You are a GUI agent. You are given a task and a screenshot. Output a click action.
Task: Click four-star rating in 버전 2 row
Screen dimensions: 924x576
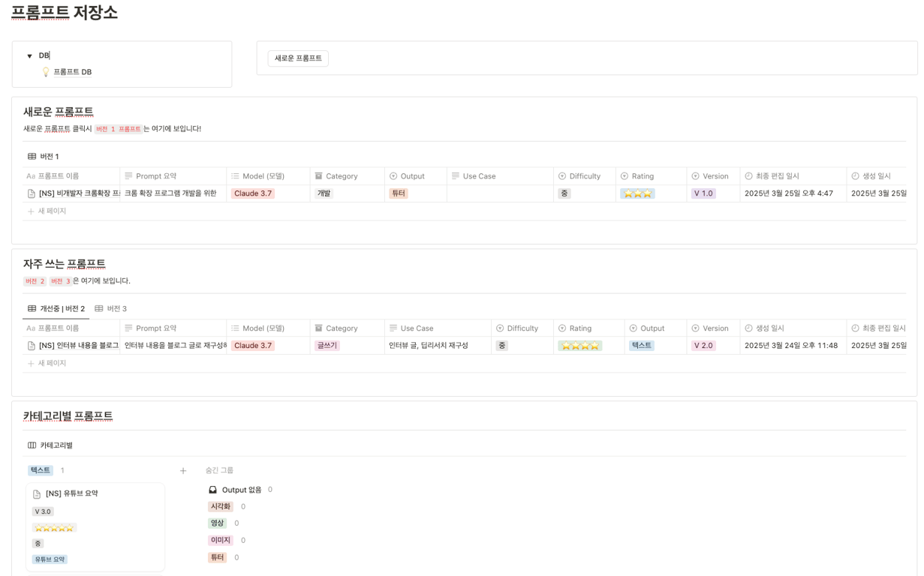tap(580, 346)
